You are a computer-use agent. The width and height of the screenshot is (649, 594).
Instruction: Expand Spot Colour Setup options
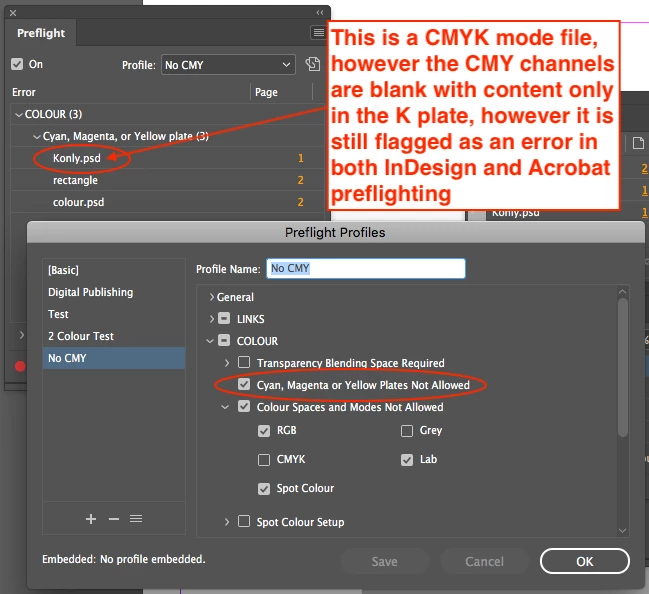tap(226, 522)
